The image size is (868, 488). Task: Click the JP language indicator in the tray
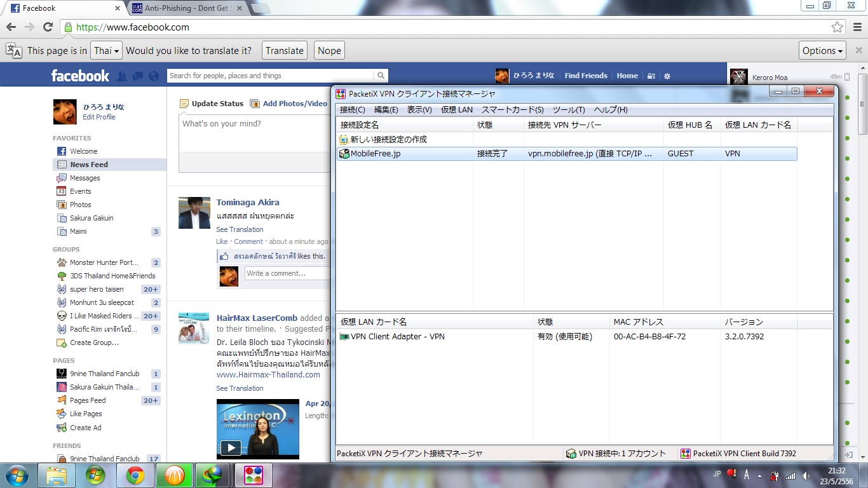[x=717, y=474]
